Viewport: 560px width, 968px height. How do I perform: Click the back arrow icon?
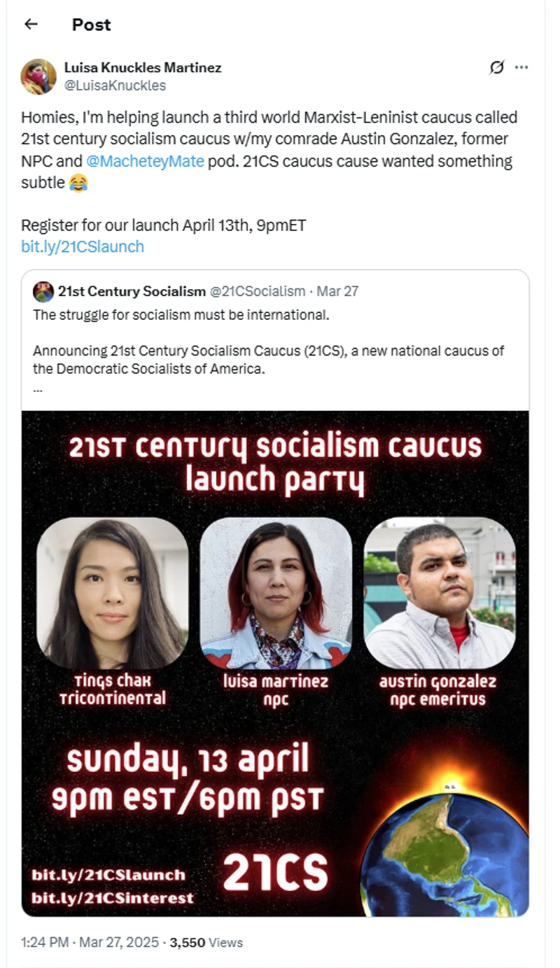click(30, 24)
